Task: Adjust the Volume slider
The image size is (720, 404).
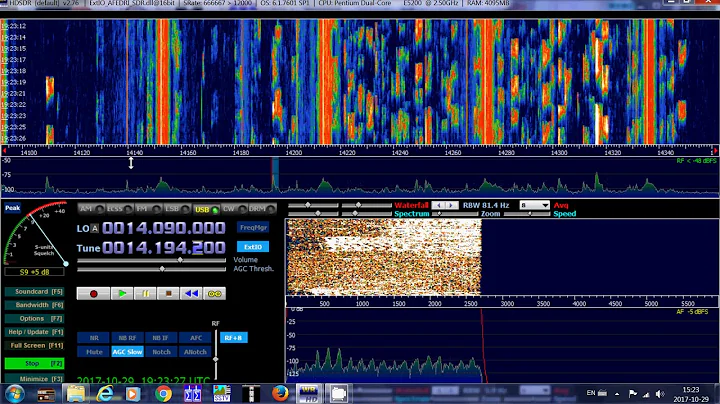Action: 152,260
